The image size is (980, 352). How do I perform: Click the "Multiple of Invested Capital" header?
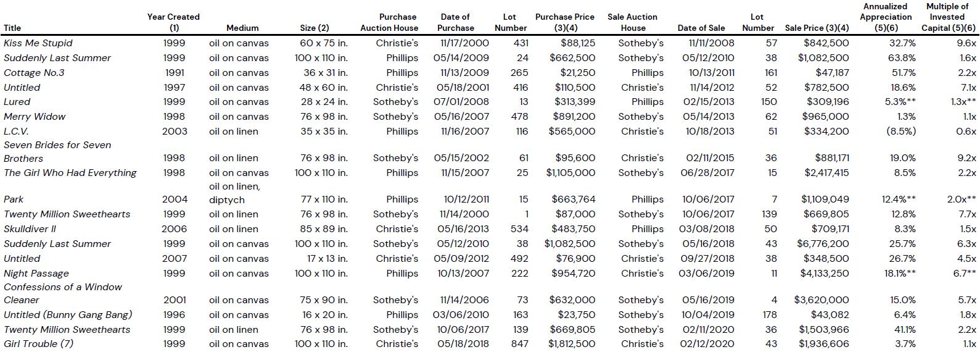[948, 17]
